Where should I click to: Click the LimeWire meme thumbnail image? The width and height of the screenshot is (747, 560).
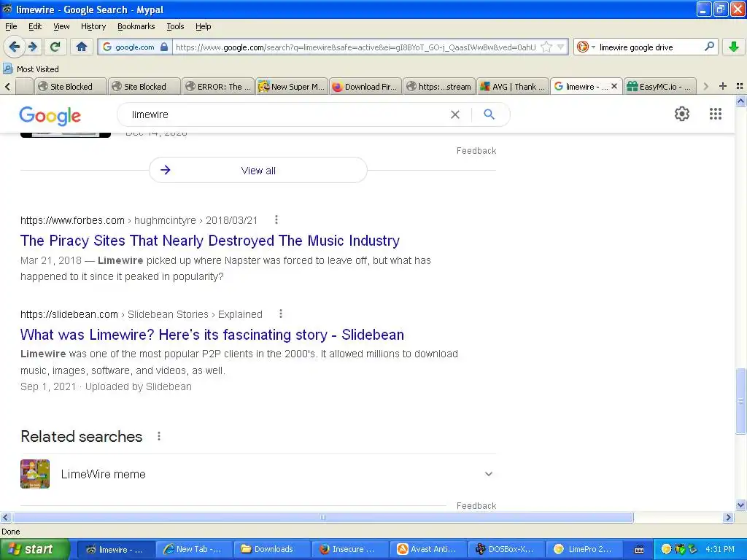(x=35, y=474)
